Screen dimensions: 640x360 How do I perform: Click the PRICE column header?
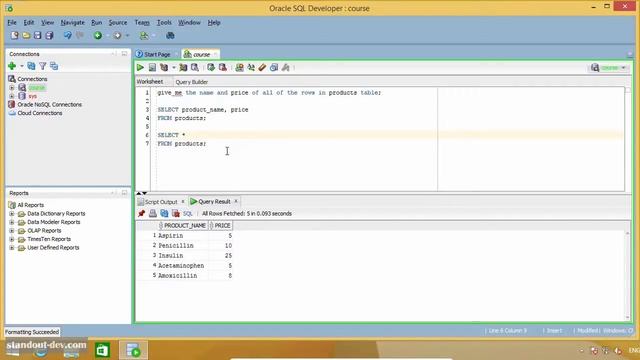[x=221, y=225]
